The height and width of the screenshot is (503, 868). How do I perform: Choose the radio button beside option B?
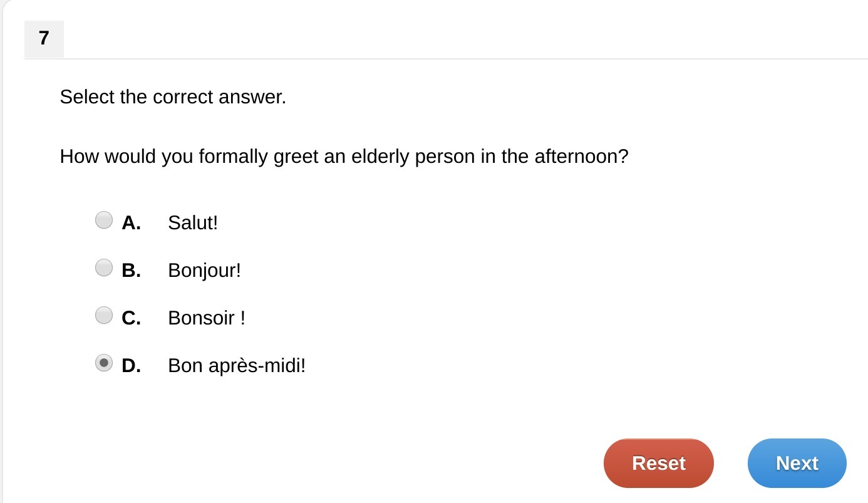pyautogui.click(x=104, y=268)
